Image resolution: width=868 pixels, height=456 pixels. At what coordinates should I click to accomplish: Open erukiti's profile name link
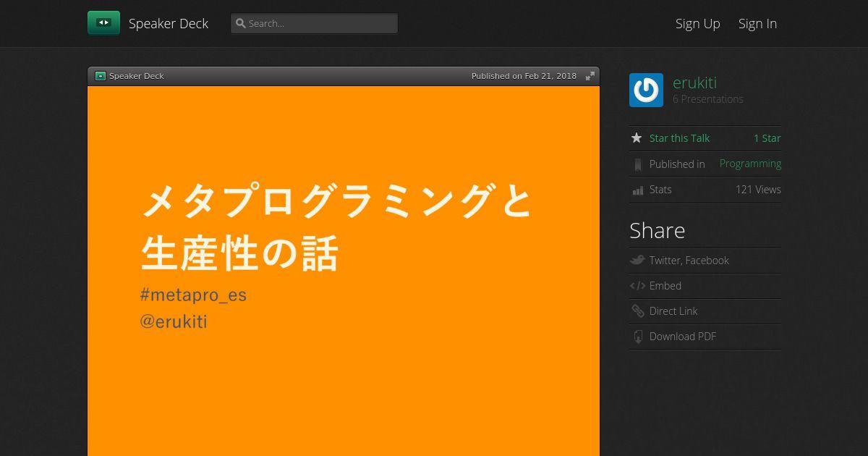pyautogui.click(x=694, y=83)
